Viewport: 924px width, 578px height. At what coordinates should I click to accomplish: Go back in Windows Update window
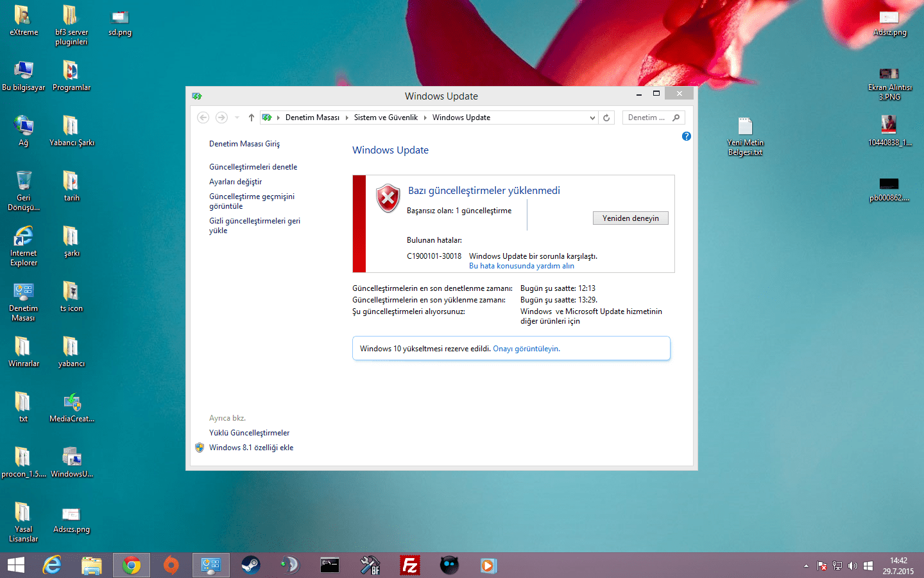[203, 118]
